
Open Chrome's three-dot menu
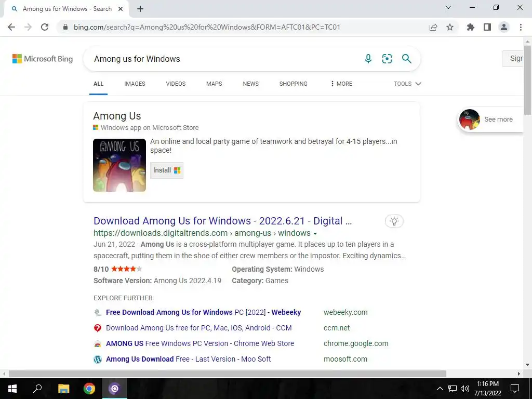[521, 27]
